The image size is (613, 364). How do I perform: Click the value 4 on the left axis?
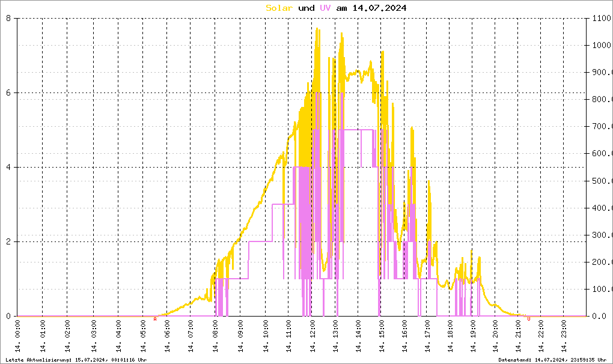pyautogui.click(x=8, y=167)
